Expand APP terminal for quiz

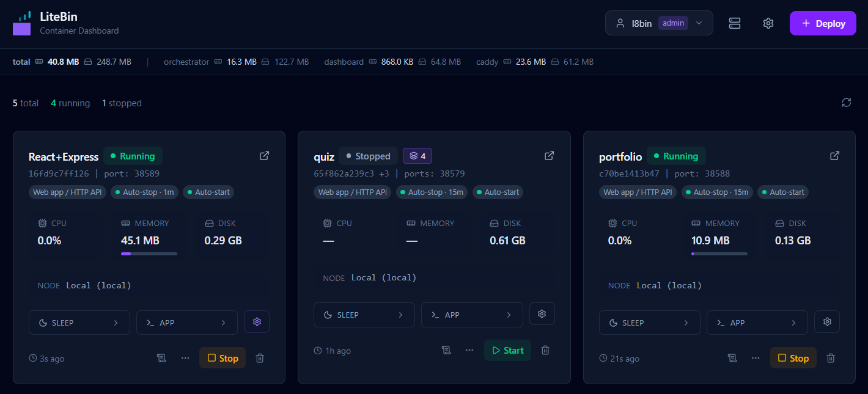pyautogui.click(x=472, y=315)
